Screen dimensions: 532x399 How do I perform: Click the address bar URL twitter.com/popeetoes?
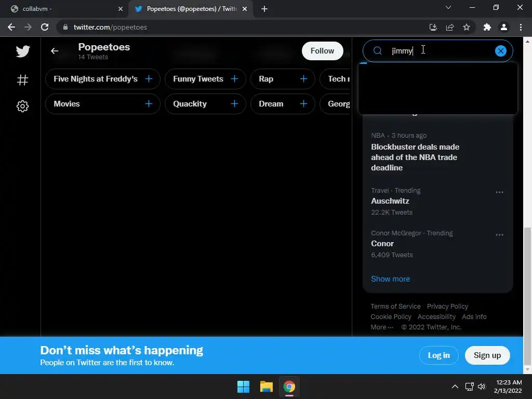point(110,27)
